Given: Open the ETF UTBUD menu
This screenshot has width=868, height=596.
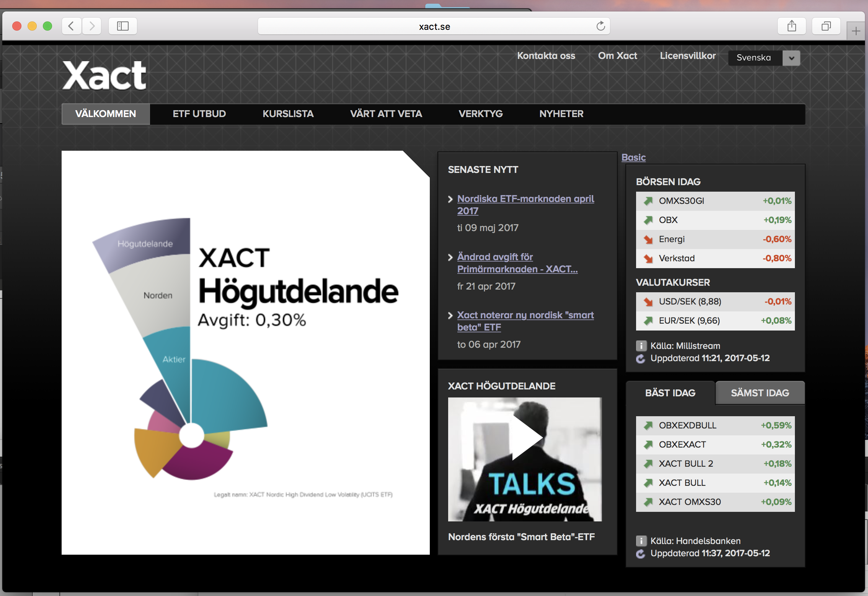Looking at the screenshot, I should pyautogui.click(x=199, y=114).
